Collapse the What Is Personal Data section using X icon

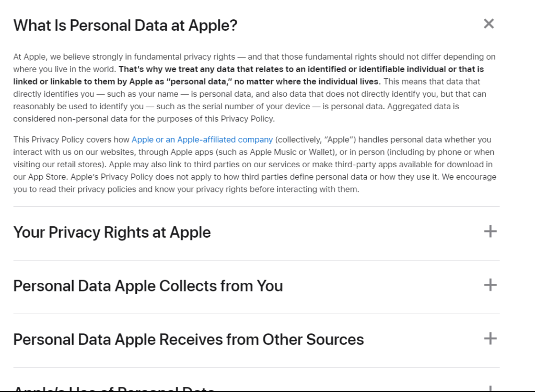(x=489, y=24)
